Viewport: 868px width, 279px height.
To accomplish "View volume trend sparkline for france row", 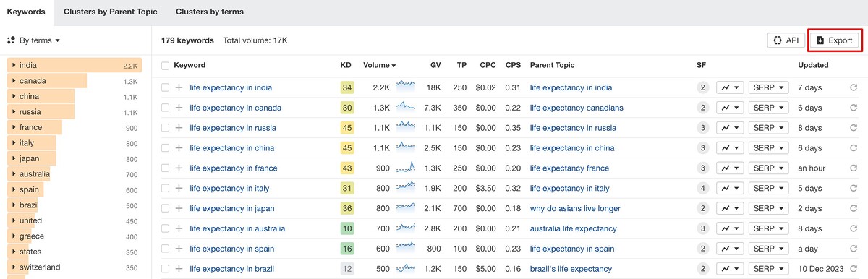I will pyautogui.click(x=406, y=168).
